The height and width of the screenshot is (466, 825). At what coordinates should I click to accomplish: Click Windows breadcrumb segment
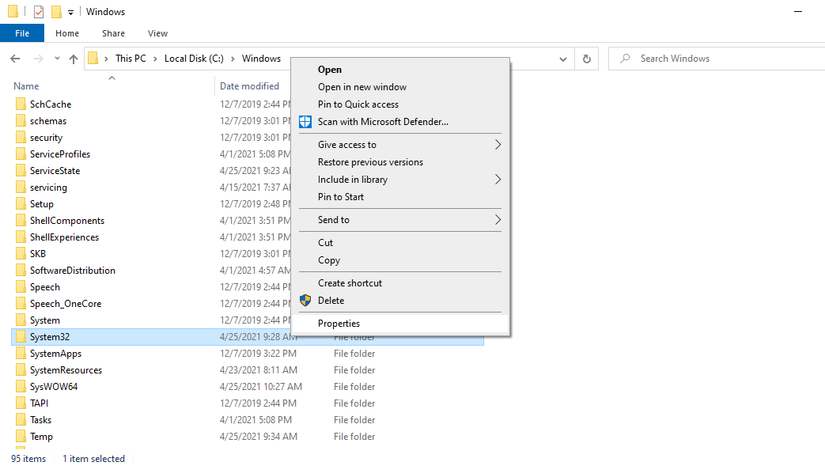[261, 58]
